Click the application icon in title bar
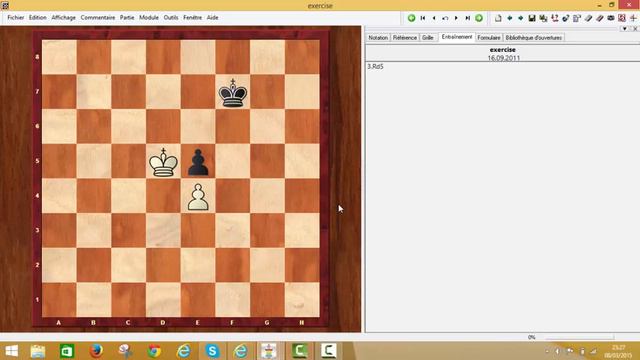The image size is (640, 360). [5, 5]
